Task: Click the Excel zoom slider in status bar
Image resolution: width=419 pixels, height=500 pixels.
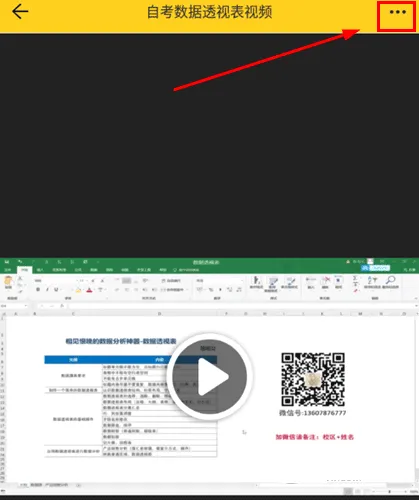Action: pos(389,492)
